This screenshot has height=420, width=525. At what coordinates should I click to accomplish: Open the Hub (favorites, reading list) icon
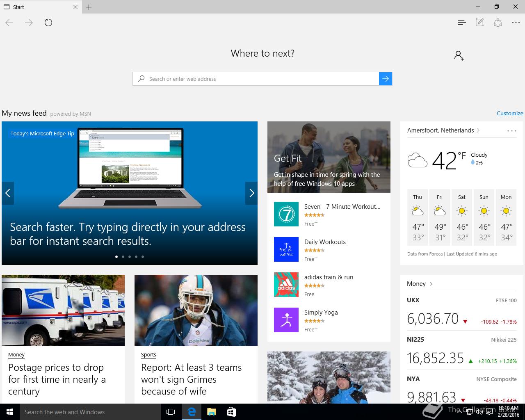click(462, 23)
